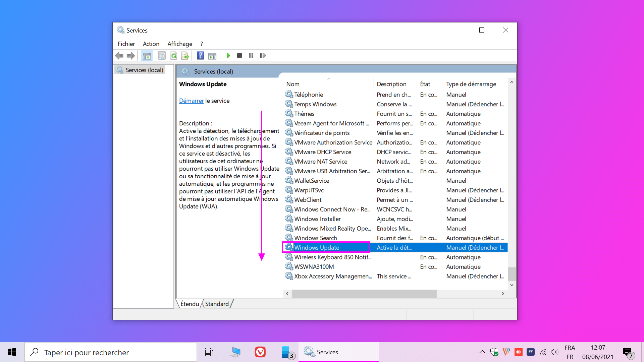Sort by the Description column header
The width and height of the screenshot is (644, 362).
pos(391,84)
